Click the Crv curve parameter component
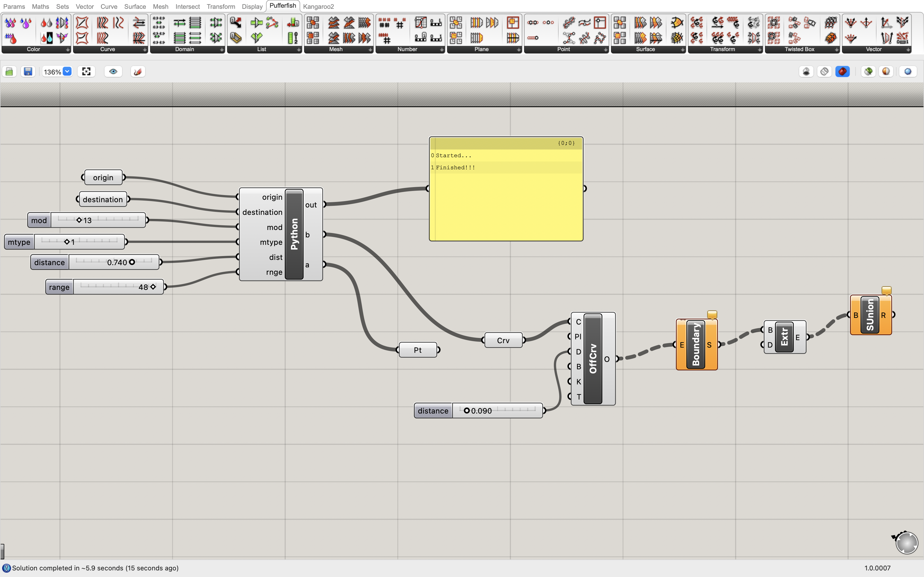The height and width of the screenshot is (577, 924). 502,340
